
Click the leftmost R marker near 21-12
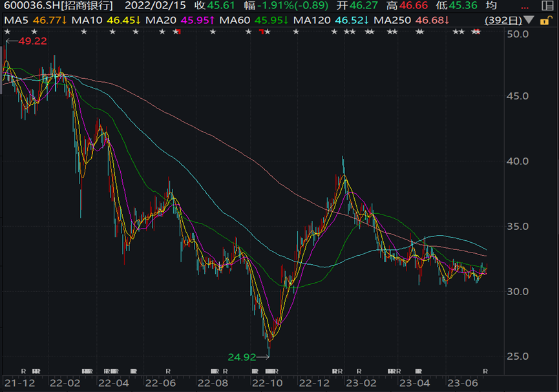pyautogui.click(x=23, y=371)
